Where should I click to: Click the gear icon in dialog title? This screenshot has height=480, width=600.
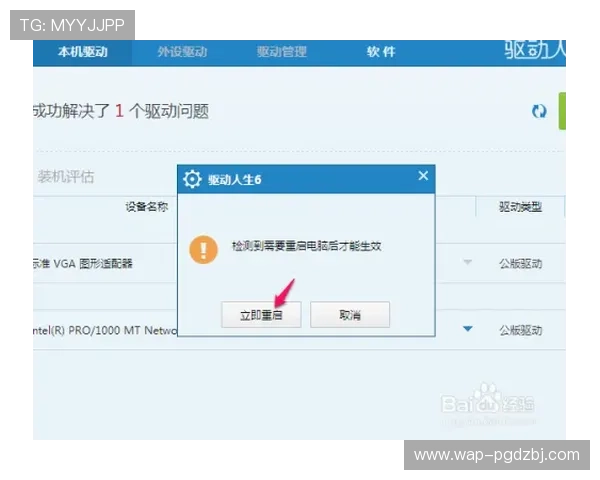(192, 179)
